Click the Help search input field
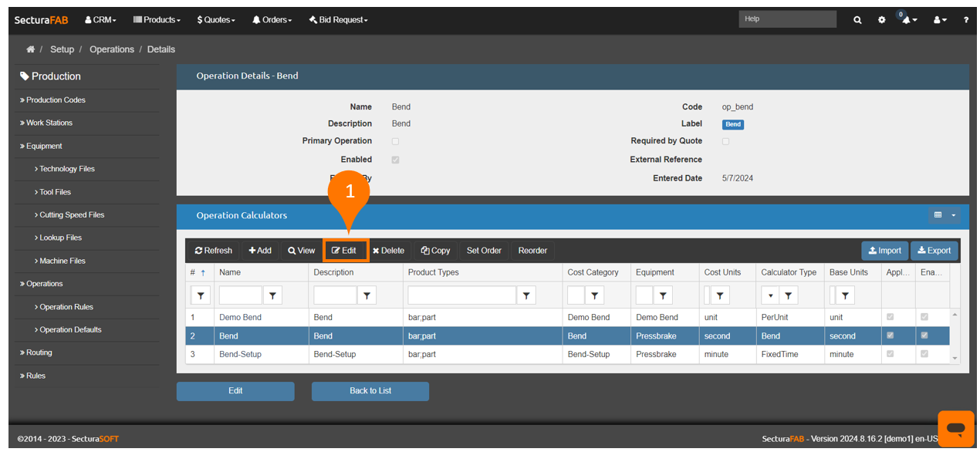Viewport: 980px width, 452px height. pyautogui.click(x=786, y=19)
